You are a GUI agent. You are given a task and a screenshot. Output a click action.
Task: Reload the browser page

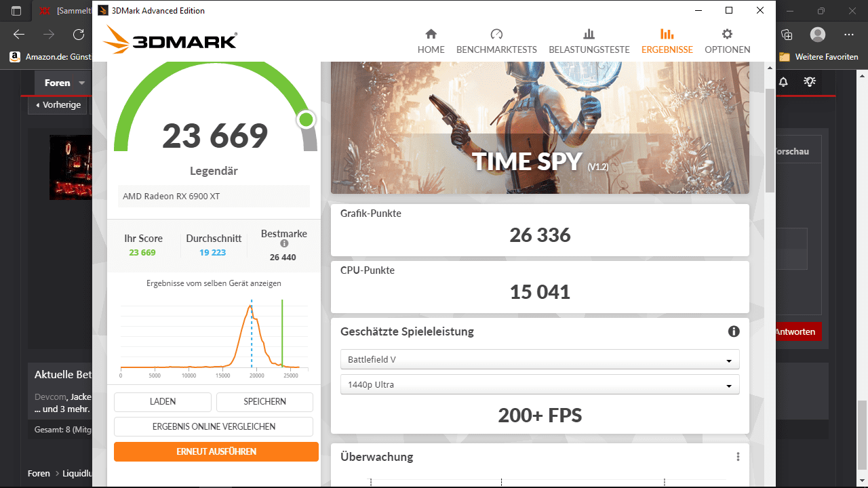tap(79, 35)
